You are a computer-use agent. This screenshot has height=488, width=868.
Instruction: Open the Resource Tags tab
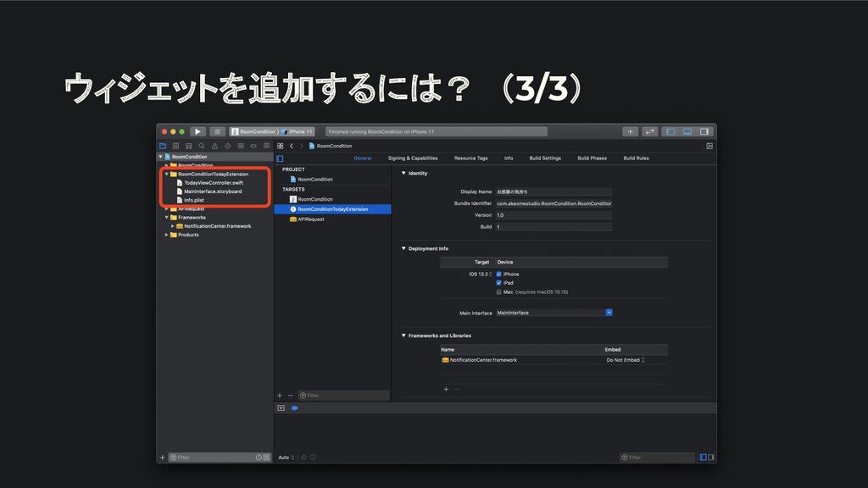(x=471, y=158)
